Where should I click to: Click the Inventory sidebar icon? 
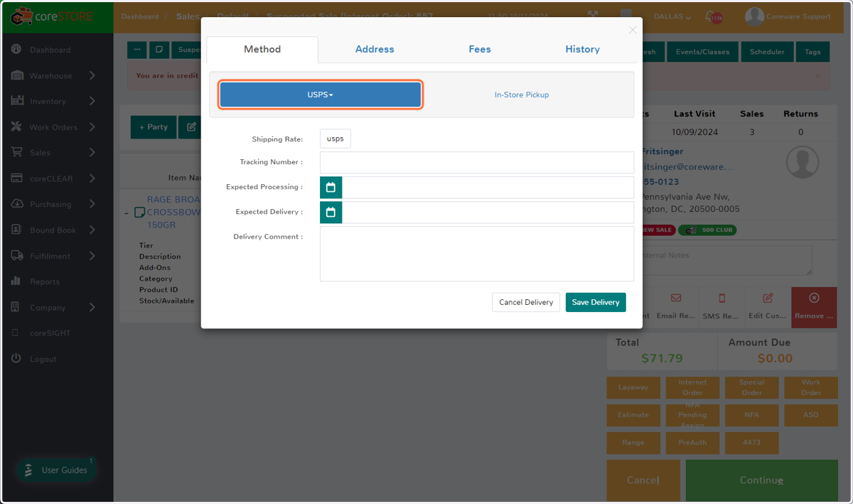click(17, 101)
